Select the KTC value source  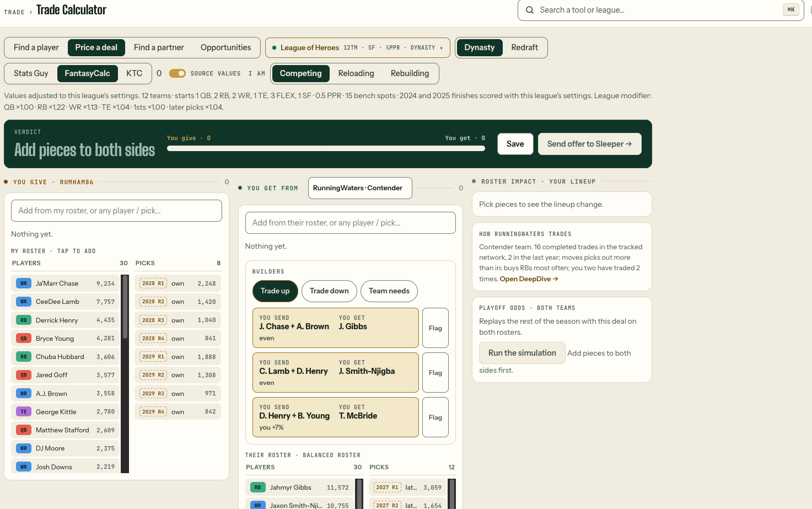(x=134, y=73)
